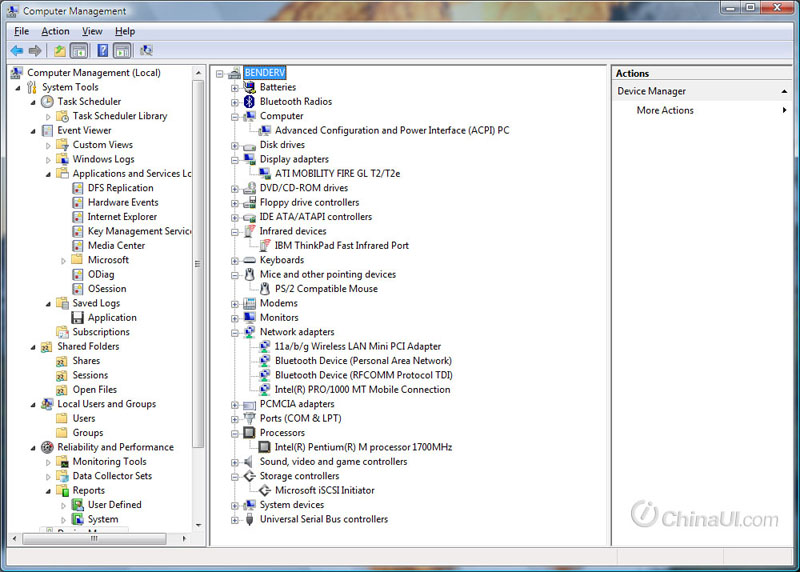Click the Saved Logs Application floppy icon
The width and height of the screenshot is (800, 572).
(78, 318)
